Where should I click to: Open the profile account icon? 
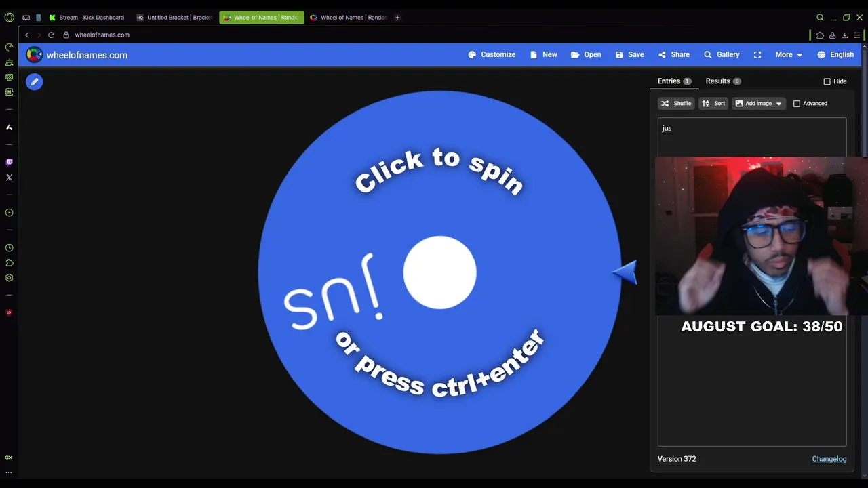point(832,35)
